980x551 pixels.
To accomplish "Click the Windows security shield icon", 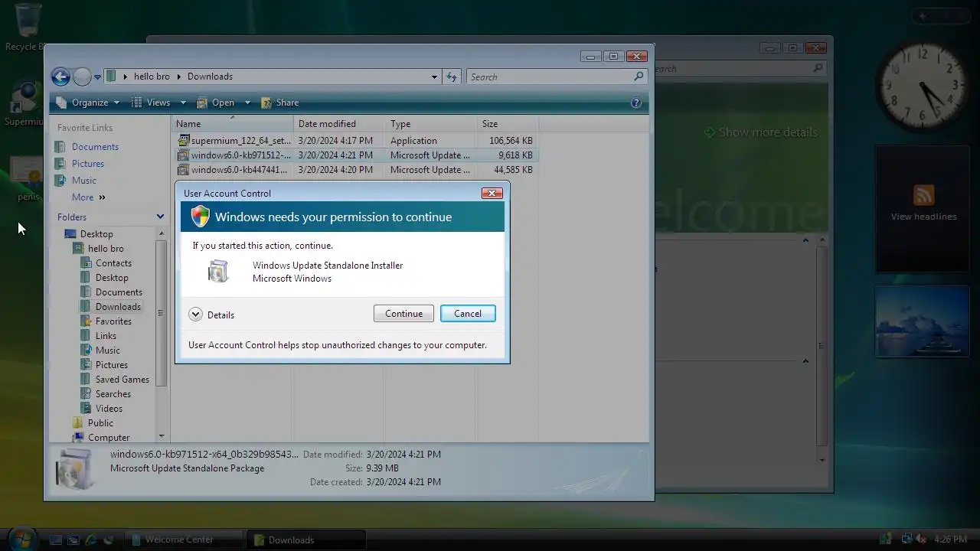I will 200,217.
